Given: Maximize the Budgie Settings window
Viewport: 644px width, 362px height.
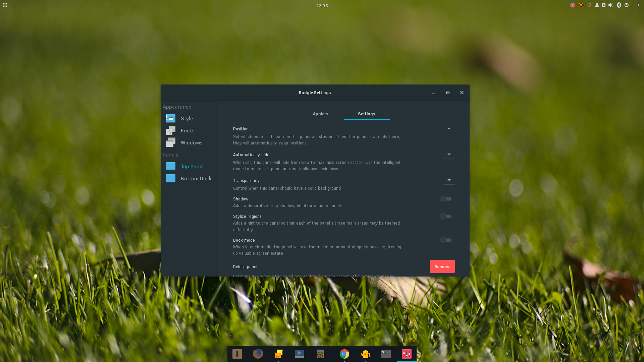Looking at the screenshot, I should click(448, 93).
